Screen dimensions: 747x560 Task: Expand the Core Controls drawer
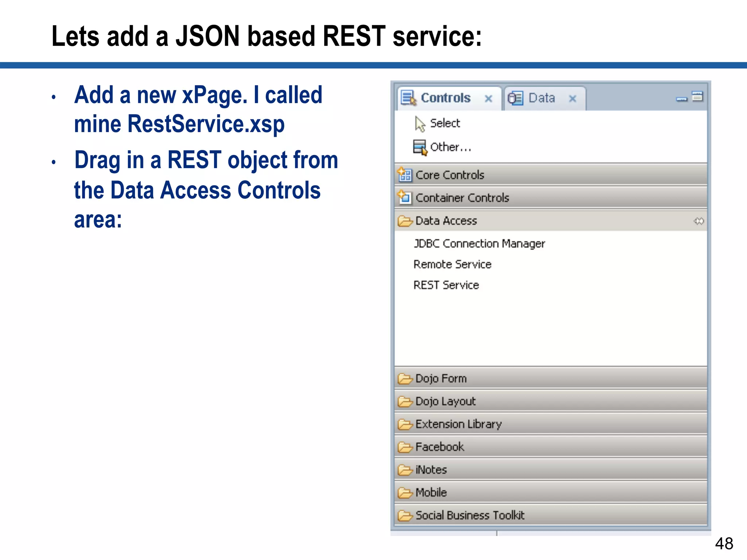tap(551, 175)
